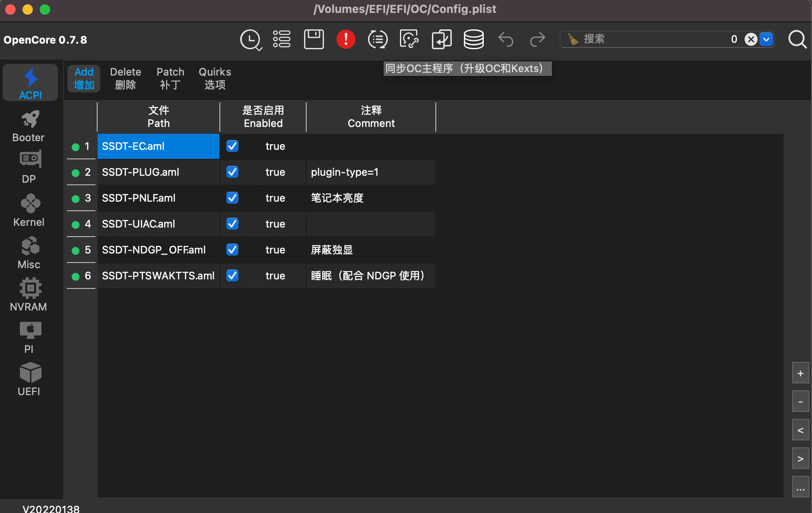Click the Path column header
Screen dimensions: 812x513
click(x=159, y=117)
